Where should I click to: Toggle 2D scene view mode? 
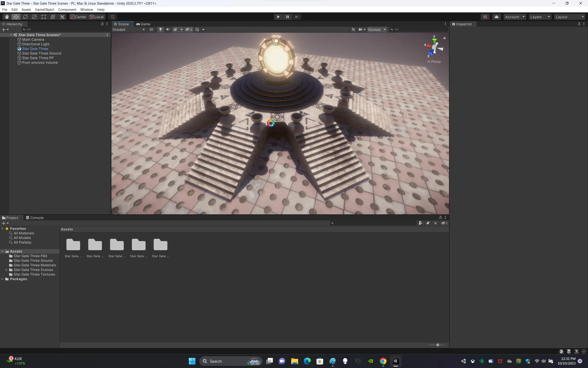point(151,29)
